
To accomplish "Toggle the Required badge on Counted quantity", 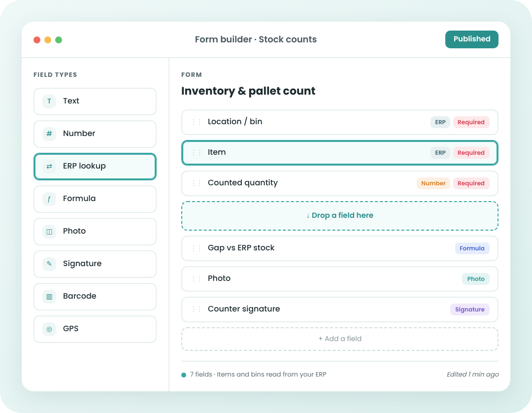I will (471, 183).
